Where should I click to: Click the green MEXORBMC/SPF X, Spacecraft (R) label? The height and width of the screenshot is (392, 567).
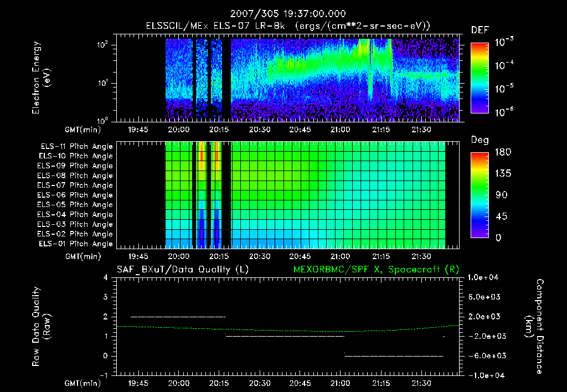376,270
